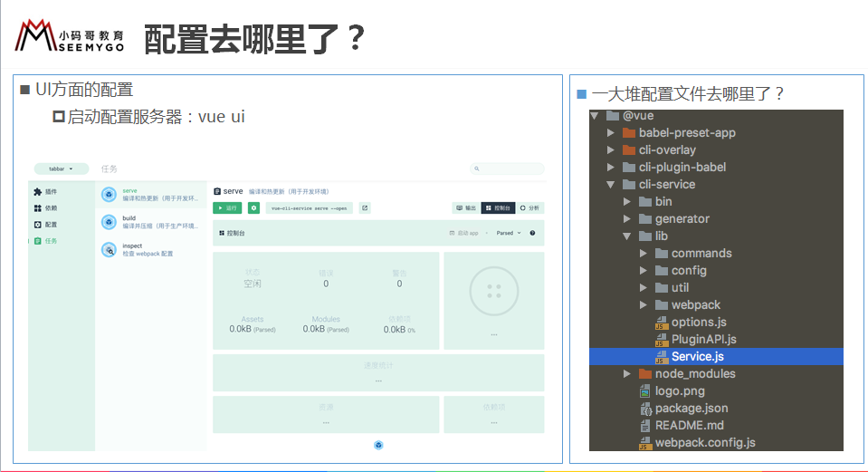Select the serve task in task list
868x472 pixels.
click(x=150, y=195)
